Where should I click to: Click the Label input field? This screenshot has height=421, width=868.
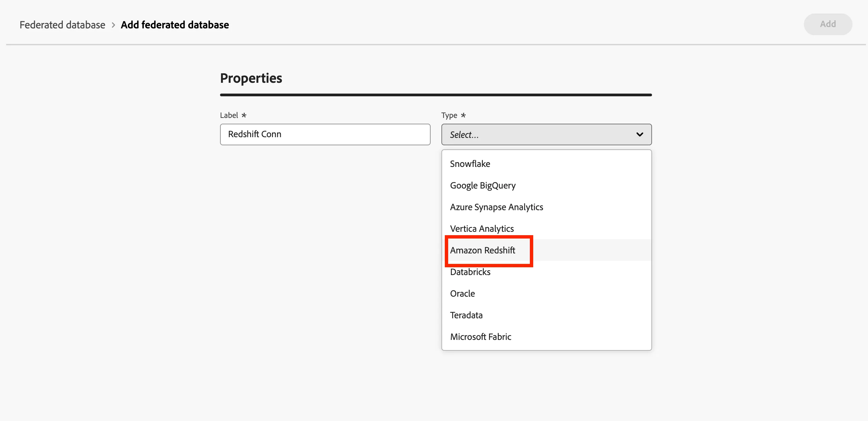(x=325, y=134)
